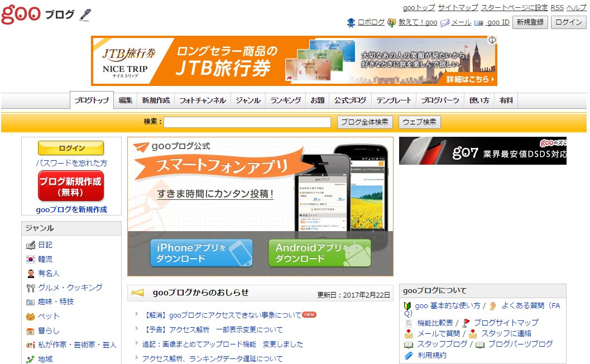Image resolution: width=590 pixels, height=364 pixels.
Task: Click the 教えて！goo people icon
Action: tap(392, 22)
